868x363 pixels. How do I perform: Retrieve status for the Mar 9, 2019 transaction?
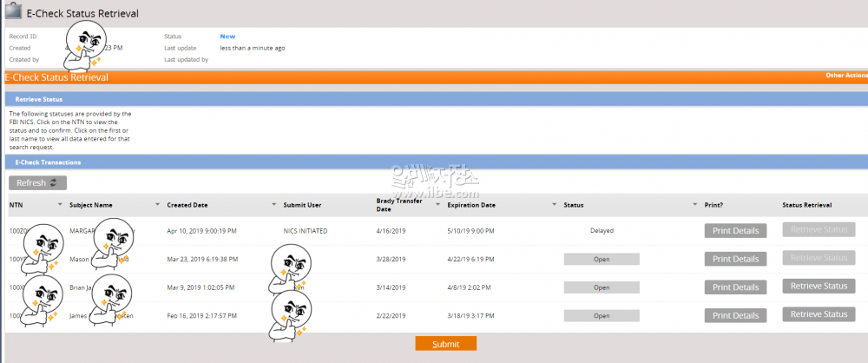coord(818,286)
